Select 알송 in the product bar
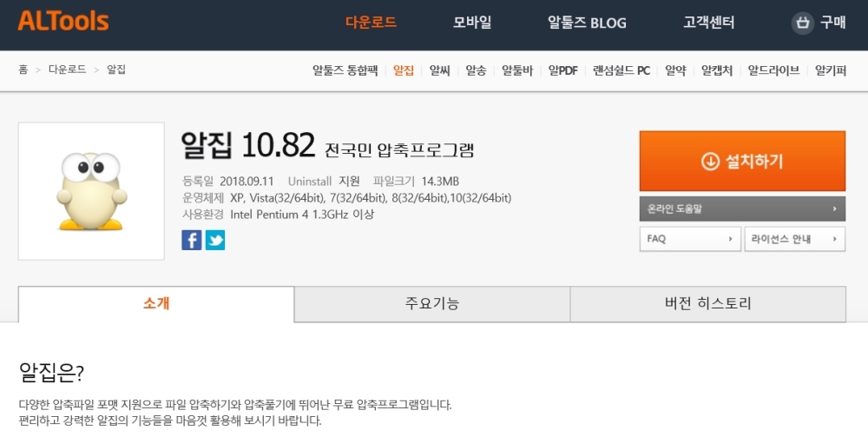 (x=476, y=70)
